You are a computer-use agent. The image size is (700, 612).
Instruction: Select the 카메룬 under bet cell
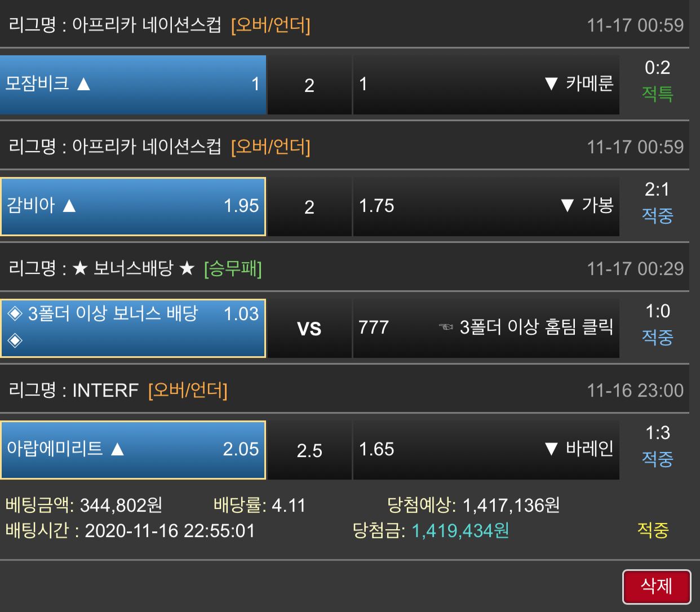(x=486, y=85)
